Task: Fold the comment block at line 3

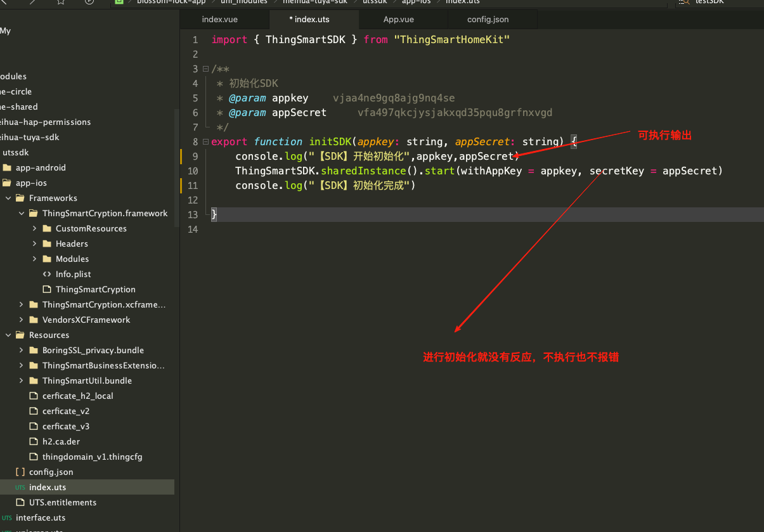Action: (x=205, y=69)
